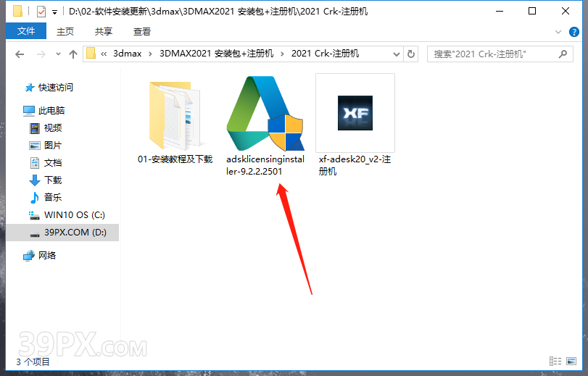
Task: Expand the chevron after 3dmax in path
Action: (x=150, y=54)
